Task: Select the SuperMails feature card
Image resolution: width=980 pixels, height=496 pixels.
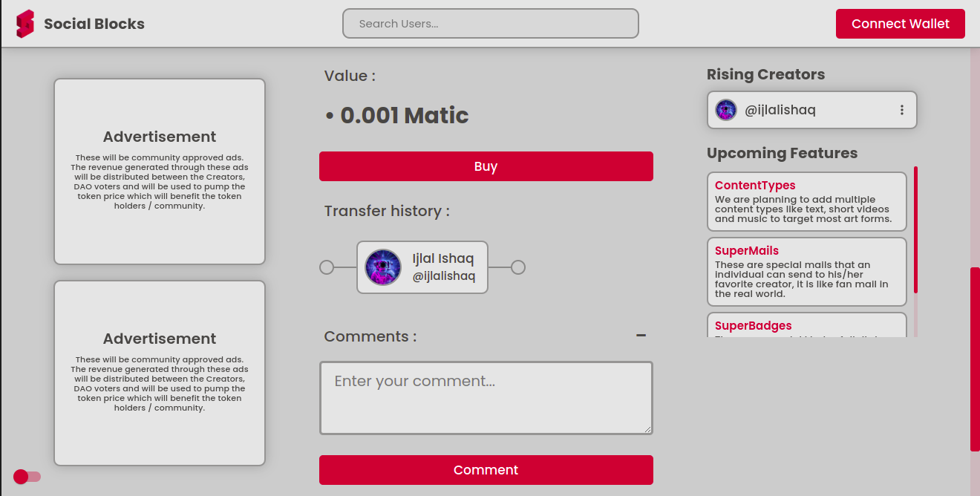Action: [807, 272]
